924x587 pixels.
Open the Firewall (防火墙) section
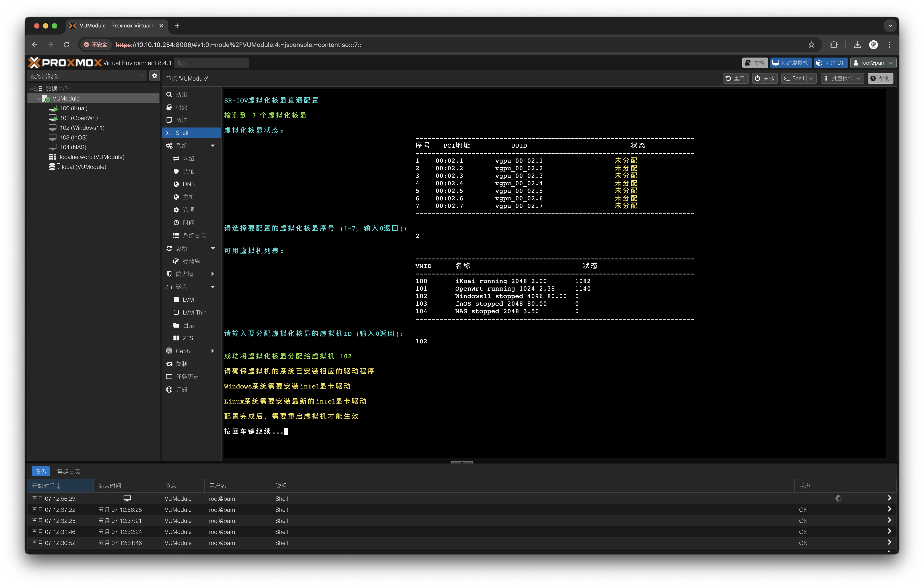pos(184,274)
